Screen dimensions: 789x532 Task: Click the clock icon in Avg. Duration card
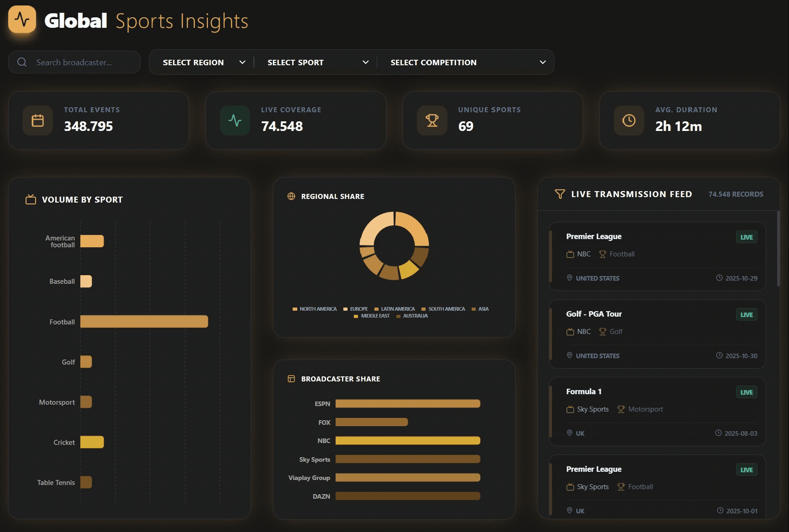pos(629,120)
